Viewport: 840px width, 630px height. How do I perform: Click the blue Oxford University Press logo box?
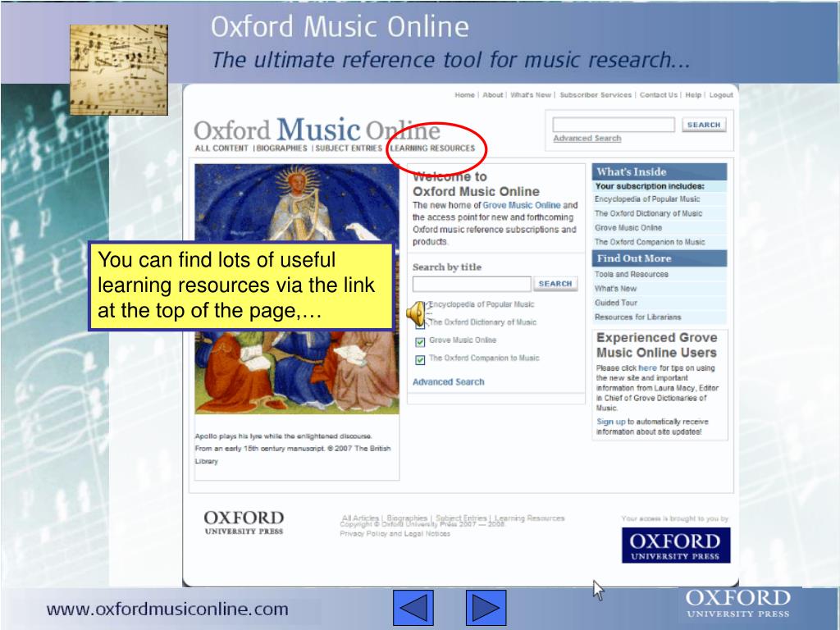(676, 546)
